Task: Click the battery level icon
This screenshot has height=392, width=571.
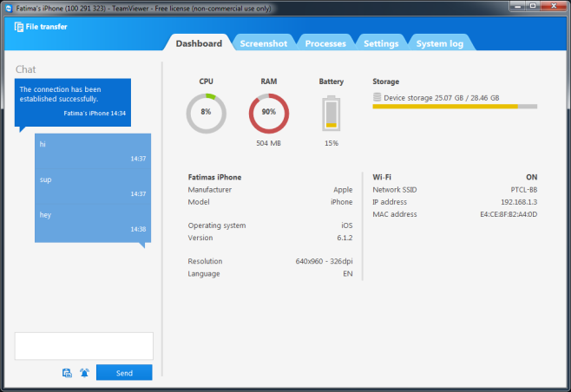Action: 331,114
